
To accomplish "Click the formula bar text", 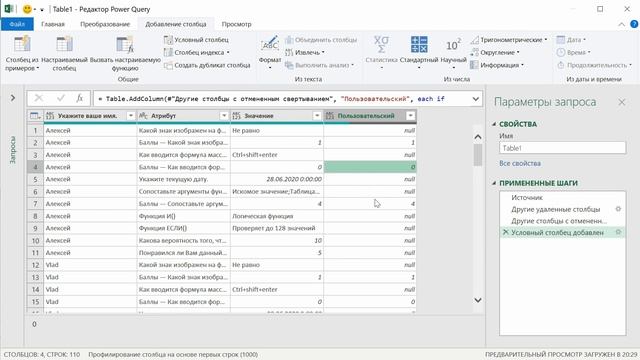I will click(x=271, y=99).
